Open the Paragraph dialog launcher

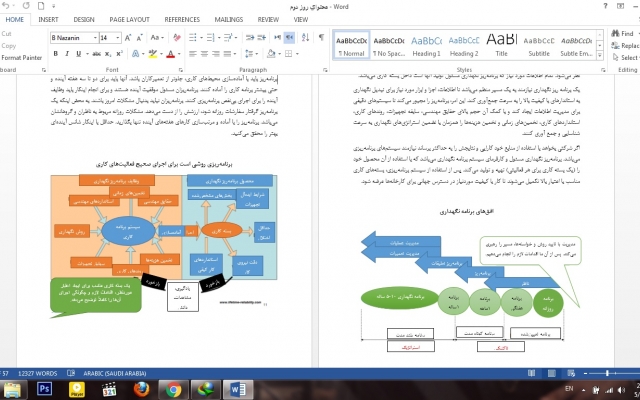pos(325,70)
